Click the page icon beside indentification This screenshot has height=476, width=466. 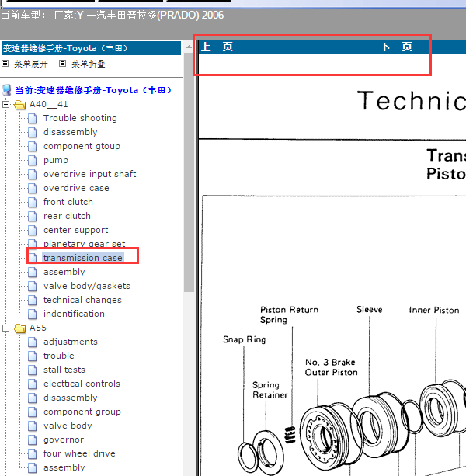point(33,314)
